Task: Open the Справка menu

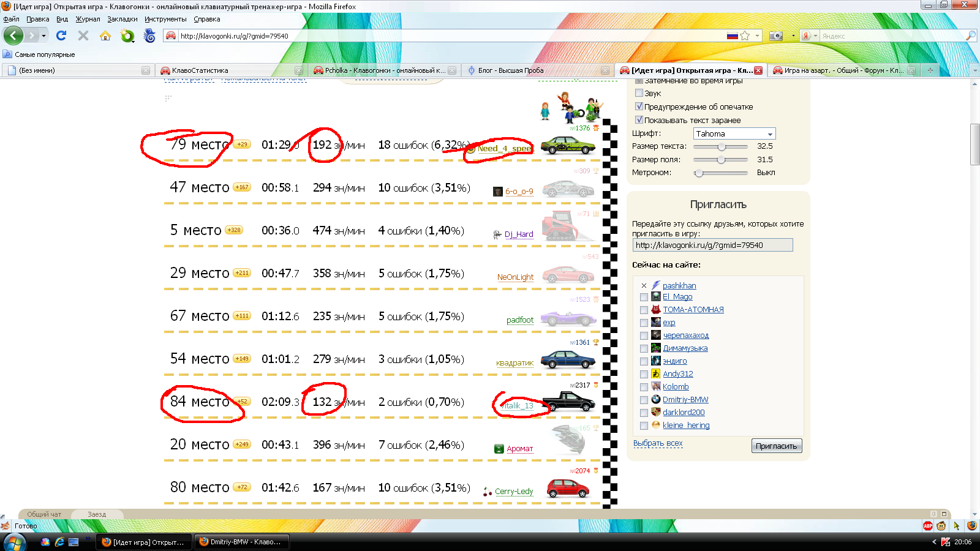Action: coord(206,19)
